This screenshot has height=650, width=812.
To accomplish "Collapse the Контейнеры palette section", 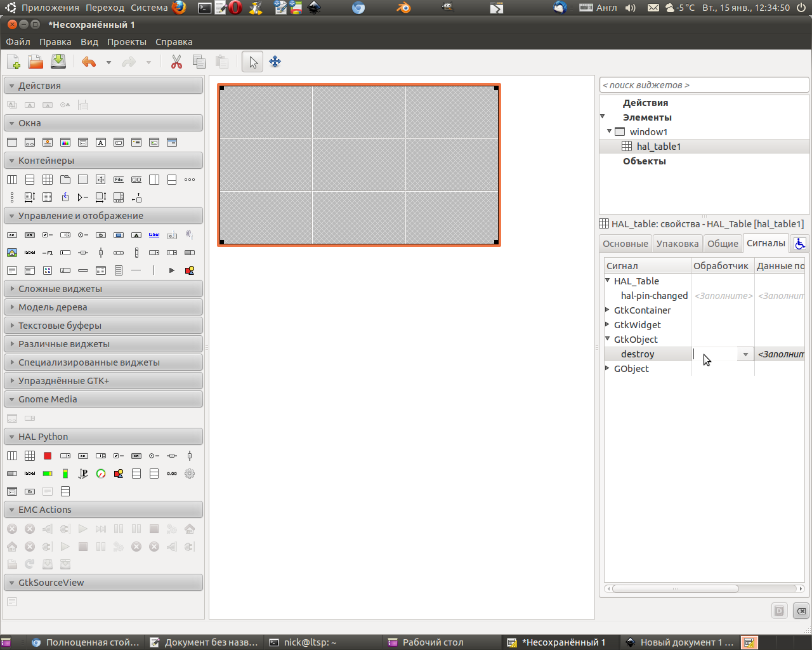I will point(103,161).
